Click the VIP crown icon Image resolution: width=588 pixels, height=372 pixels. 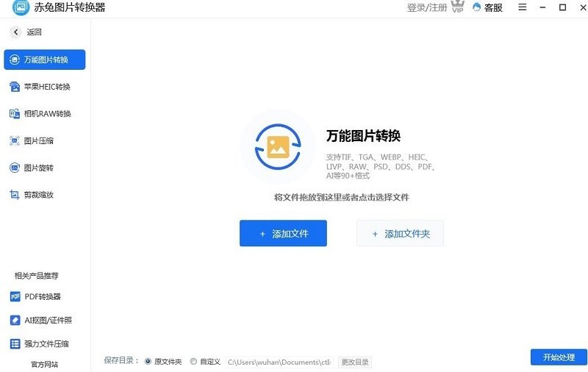tap(457, 7)
